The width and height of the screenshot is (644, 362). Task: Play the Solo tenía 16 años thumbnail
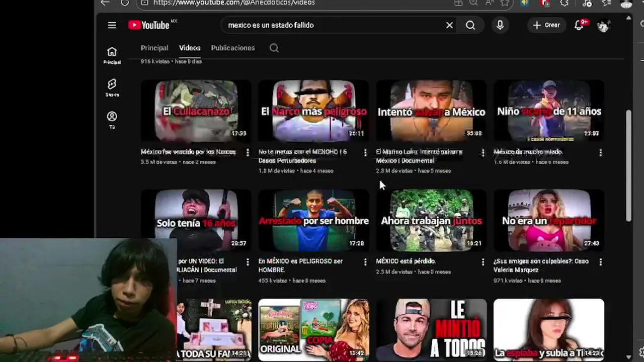196,220
